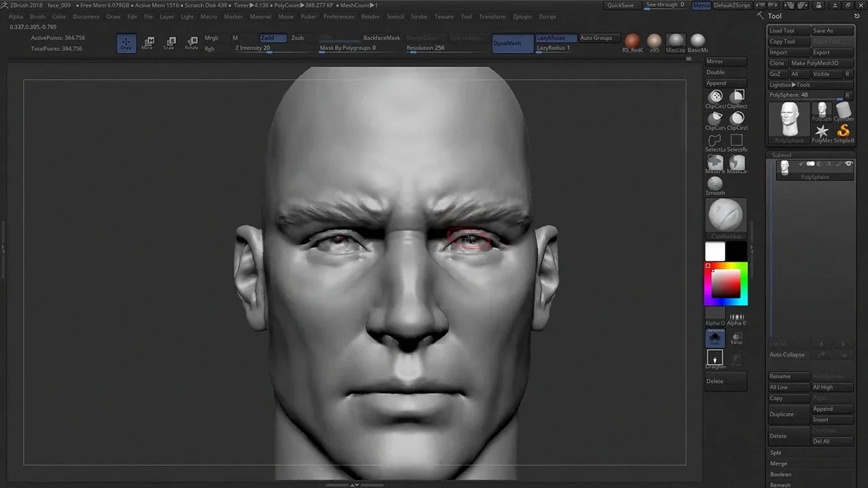The width and height of the screenshot is (868, 488).
Task: Toggle the Zadd button
Action: tap(273, 38)
